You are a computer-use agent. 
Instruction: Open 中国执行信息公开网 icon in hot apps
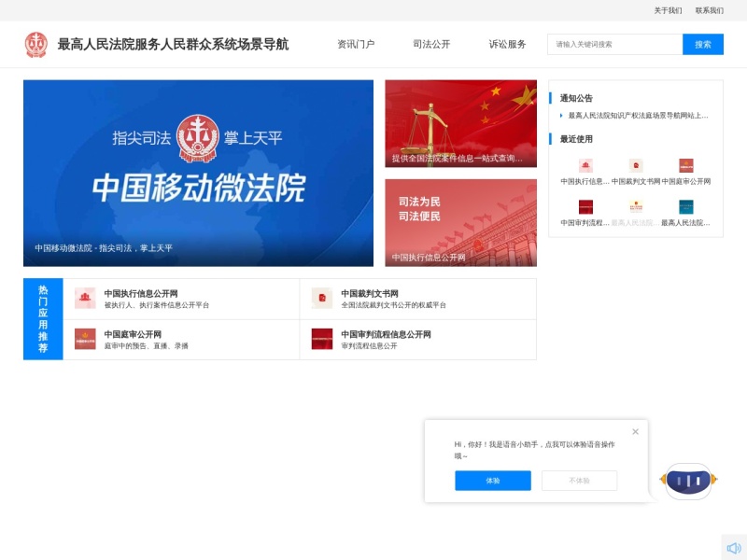point(85,298)
